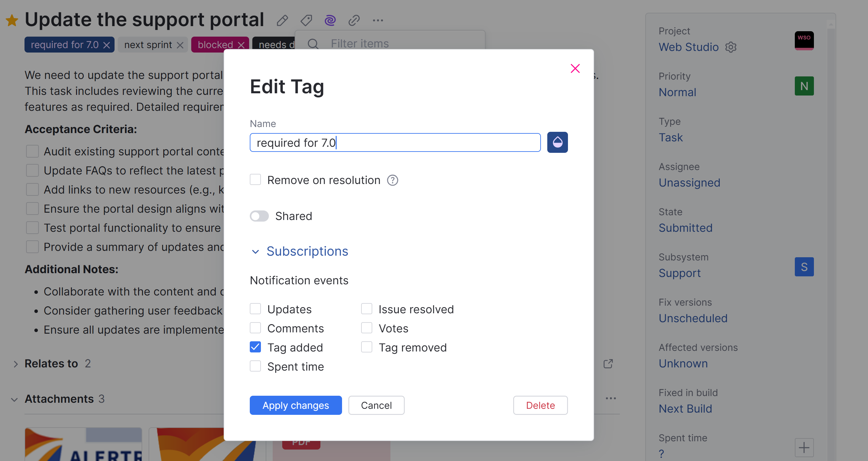Open the tags icon beside the title
This screenshot has height=461, width=868.
point(306,20)
